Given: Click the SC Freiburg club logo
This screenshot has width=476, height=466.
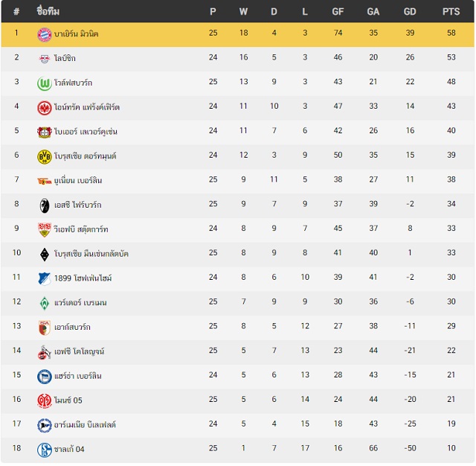Looking at the screenshot, I should pyautogui.click(x=45, y=205).
